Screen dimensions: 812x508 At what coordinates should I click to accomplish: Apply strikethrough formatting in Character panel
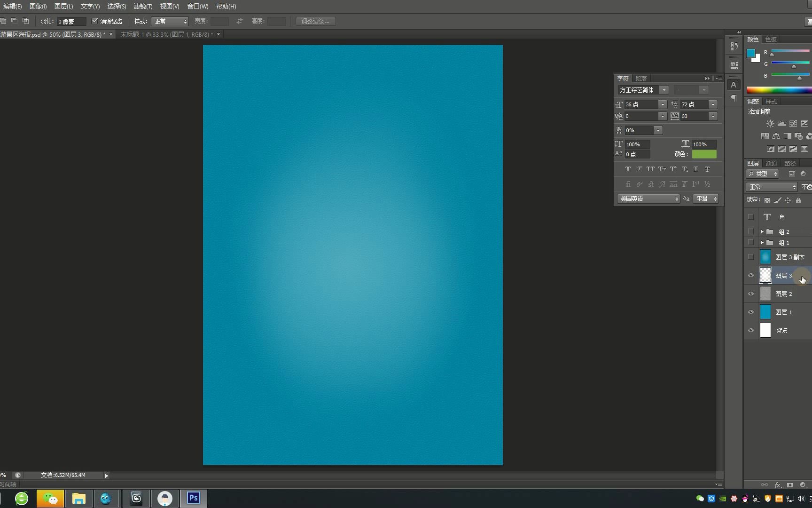point(708,169)
